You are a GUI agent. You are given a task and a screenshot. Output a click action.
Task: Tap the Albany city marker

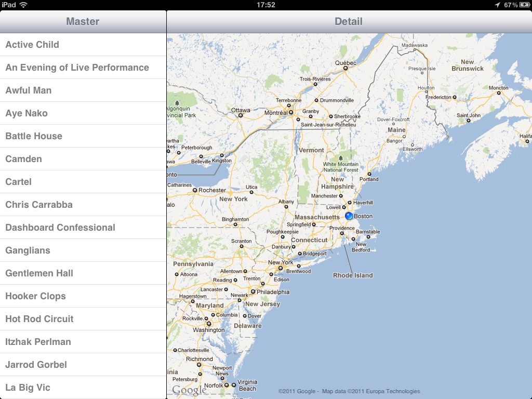click(286, 207)
